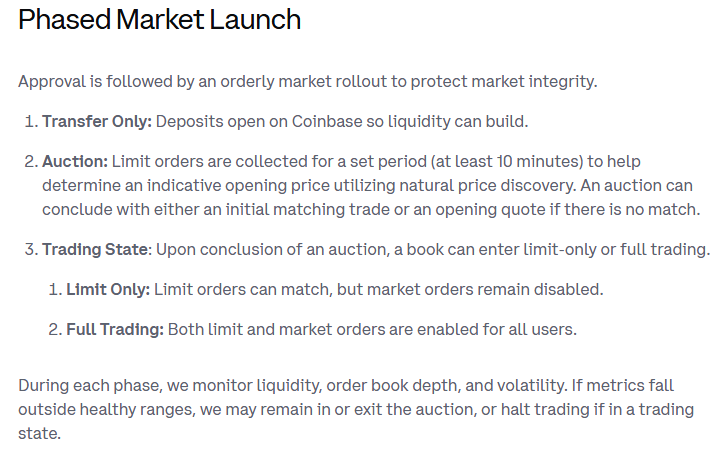Click the intro sentence starting with Approval
This screenshot has width=722, height=457.
coord(308,82)
